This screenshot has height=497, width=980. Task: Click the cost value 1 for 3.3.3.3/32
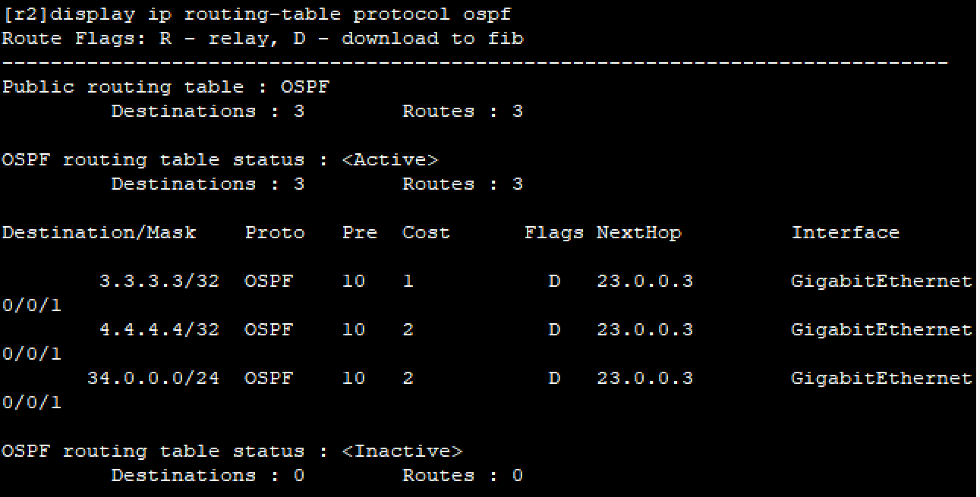click(x=408, y=282)
